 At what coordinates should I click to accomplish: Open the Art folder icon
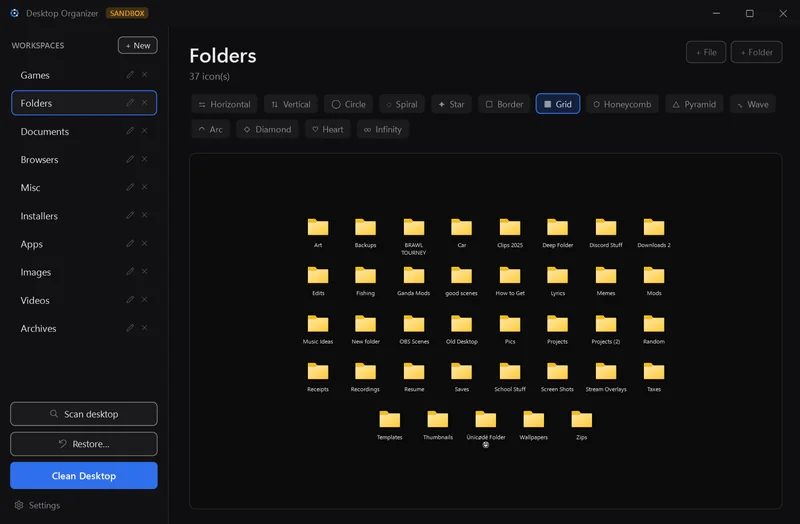(318, 227)
